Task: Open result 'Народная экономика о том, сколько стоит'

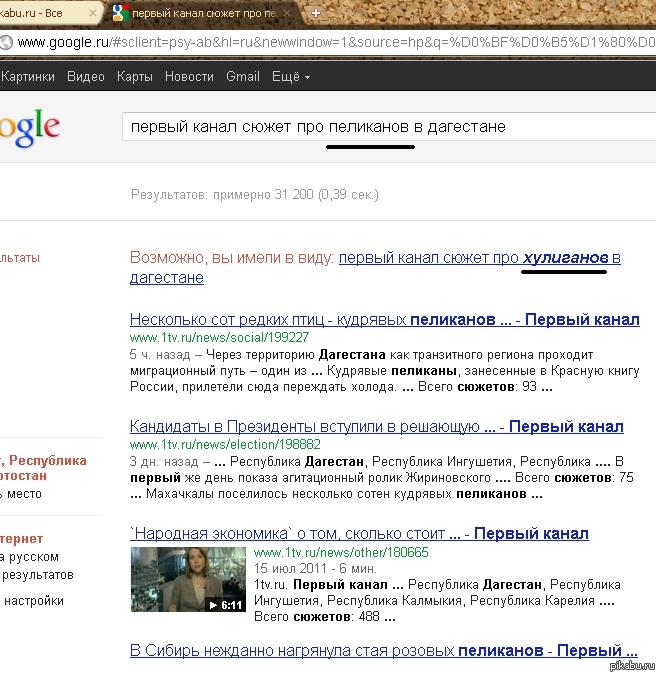Action: [359, 534]
